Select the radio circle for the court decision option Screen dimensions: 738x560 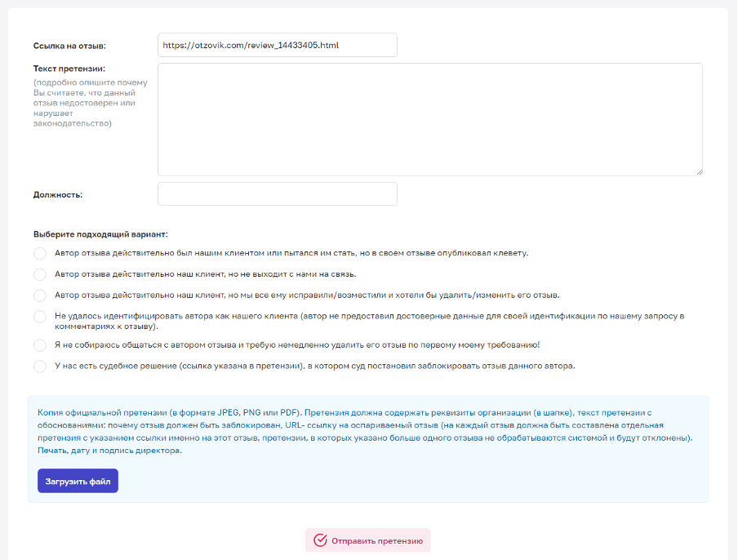coord(40,367)
